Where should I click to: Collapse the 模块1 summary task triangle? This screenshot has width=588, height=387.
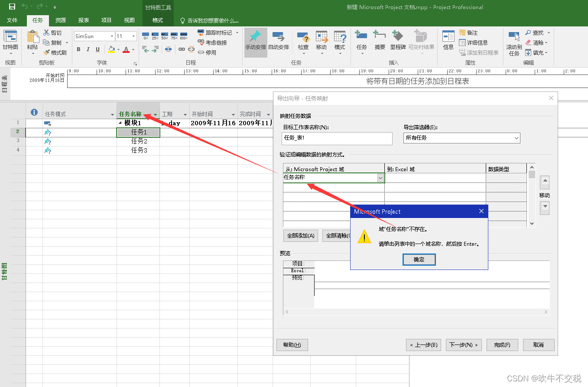[x=120, y=123]
